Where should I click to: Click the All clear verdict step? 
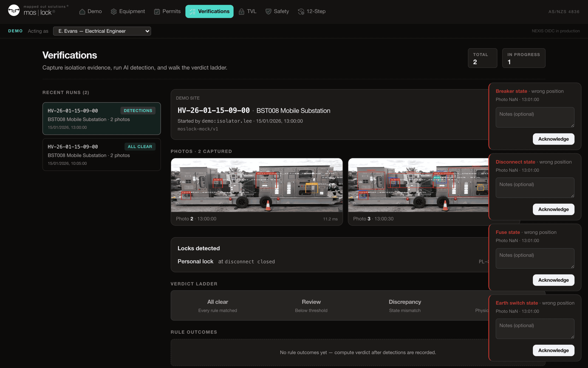(x=218, y=305)
